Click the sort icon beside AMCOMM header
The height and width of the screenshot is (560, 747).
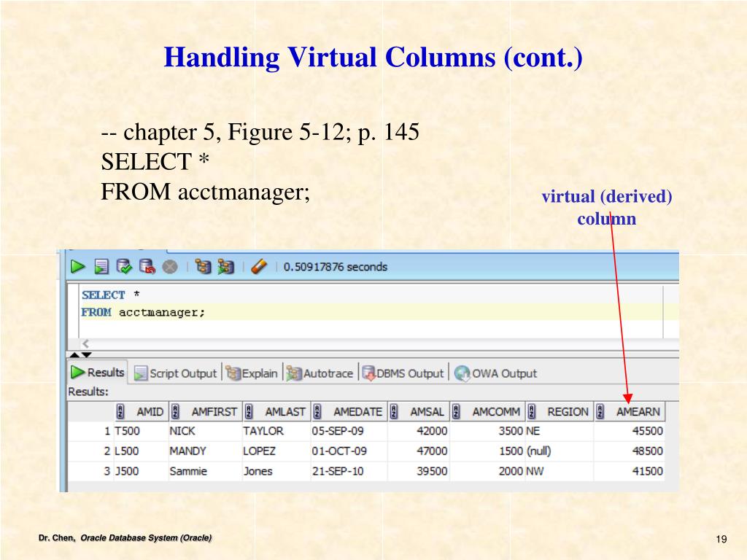pyautogui.click(x=456, y=411)
